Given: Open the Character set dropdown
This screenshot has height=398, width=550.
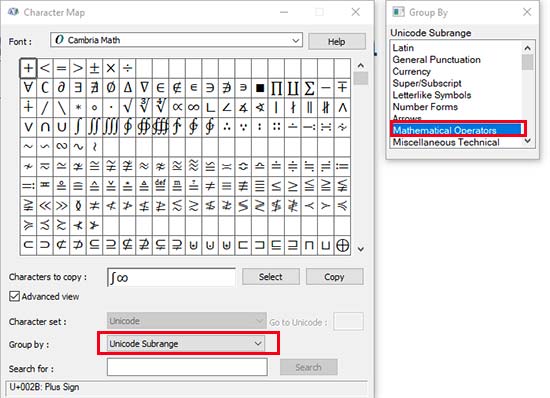Looking at the screenshot, I should point(186,321).
